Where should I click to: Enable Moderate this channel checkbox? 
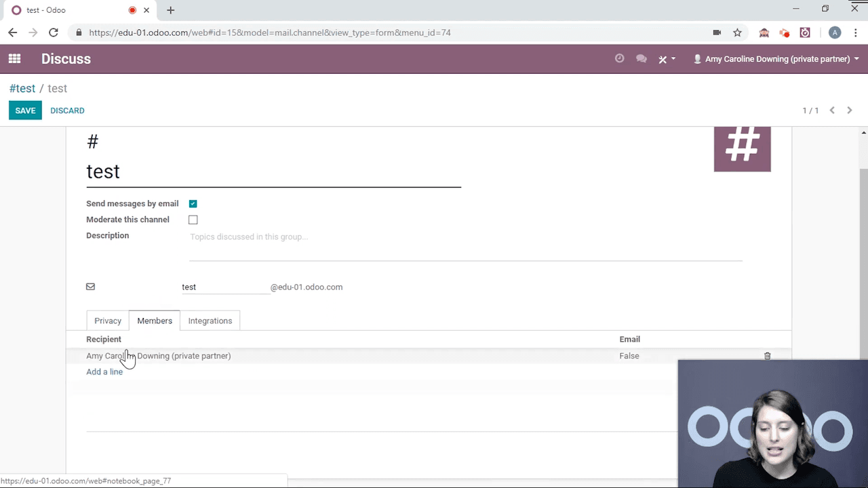[193, 220]
